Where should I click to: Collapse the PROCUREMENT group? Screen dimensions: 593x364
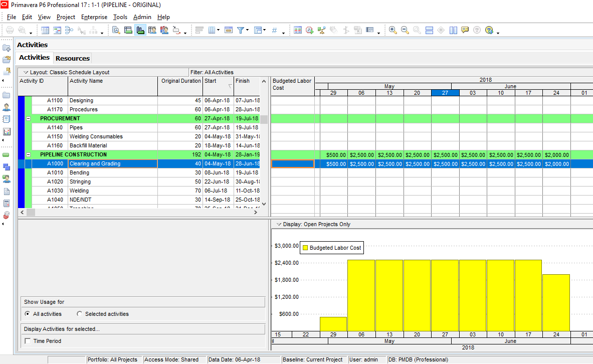pos(28,119)
